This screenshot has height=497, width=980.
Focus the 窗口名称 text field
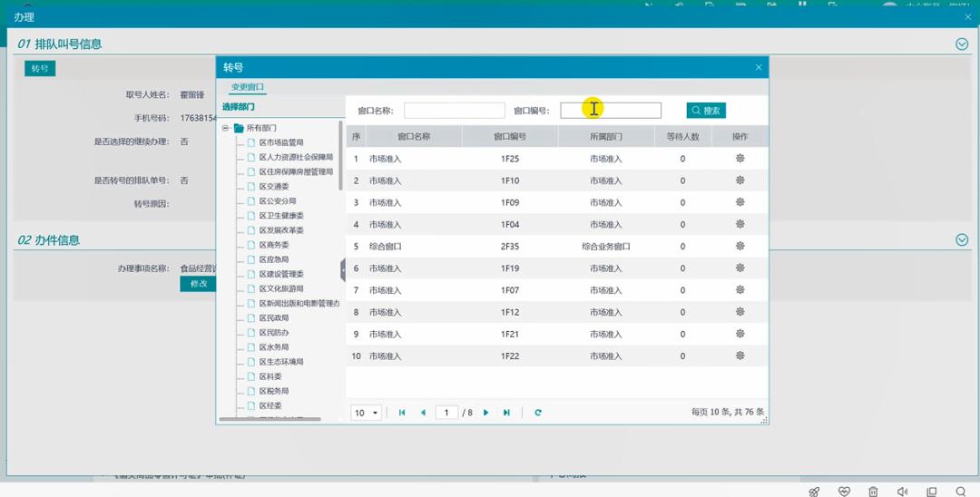click(454, 111)
